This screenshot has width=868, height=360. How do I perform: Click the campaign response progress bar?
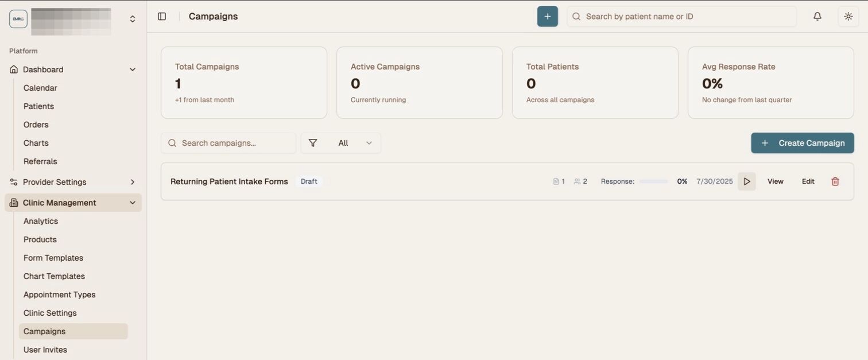(653, 181)
